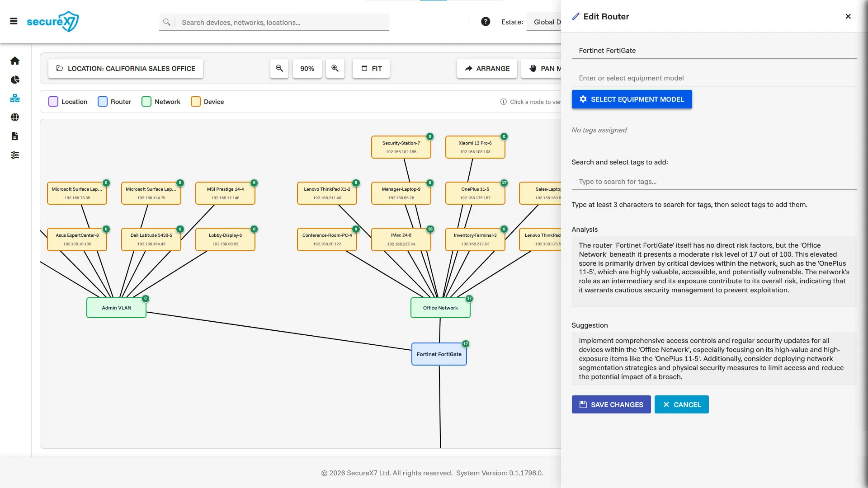Toggle the Device legend color box
This screenshot has width=868, height=488.
point(196,102)
